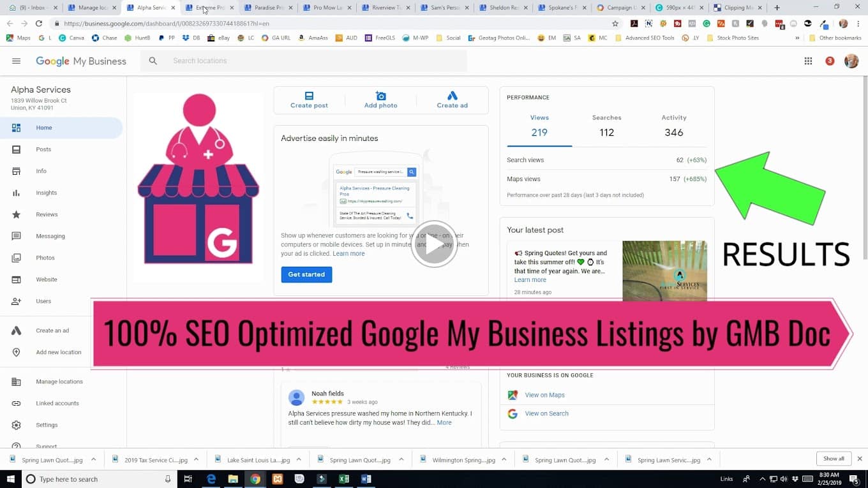The image size is (868, 488).
Task: Close the downloads bar
Action: 860,459
